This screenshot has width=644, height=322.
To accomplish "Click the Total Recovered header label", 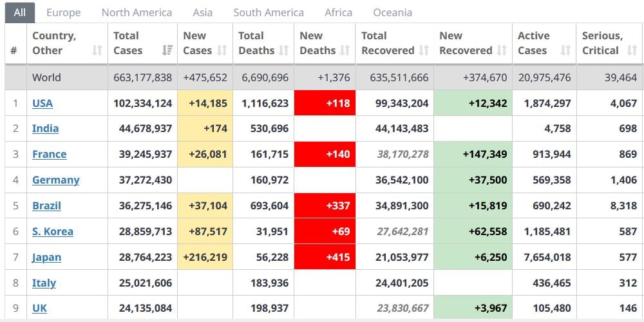I will (x=388, y=43).
